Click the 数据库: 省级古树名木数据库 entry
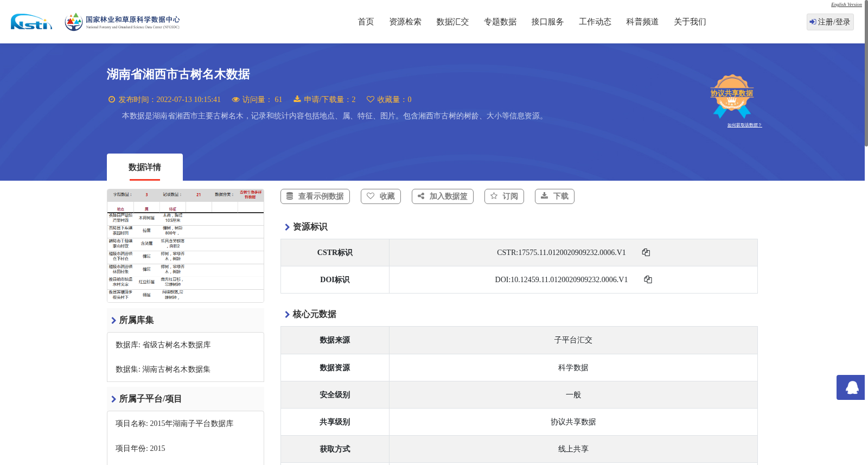Screen dimensions: 868x465 (163, 345)
